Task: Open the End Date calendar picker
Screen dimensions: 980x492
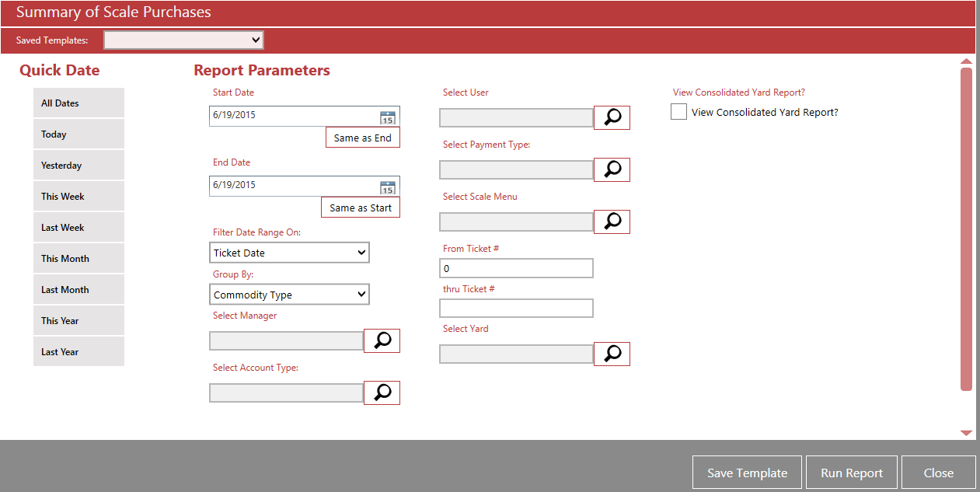Action: [x=388, y=187]
